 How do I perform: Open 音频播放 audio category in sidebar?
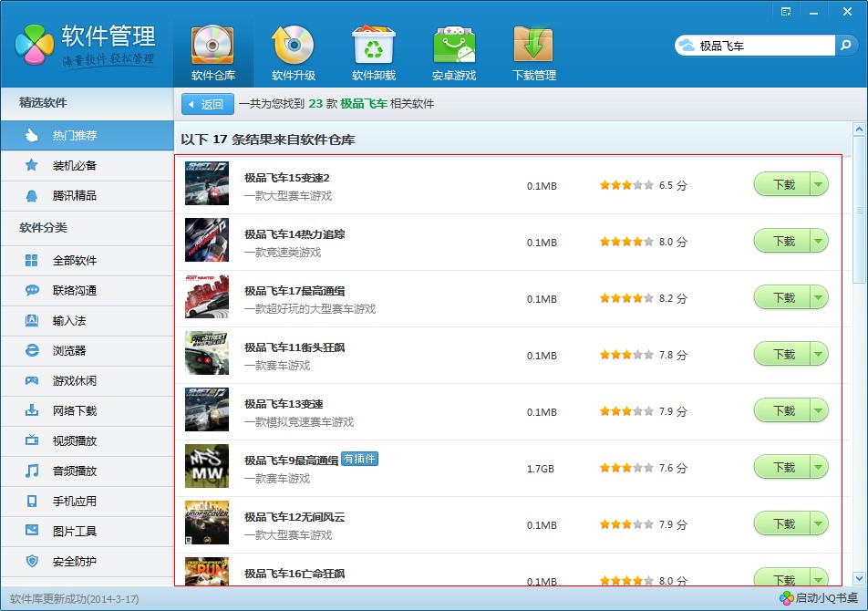coord(73,471)
